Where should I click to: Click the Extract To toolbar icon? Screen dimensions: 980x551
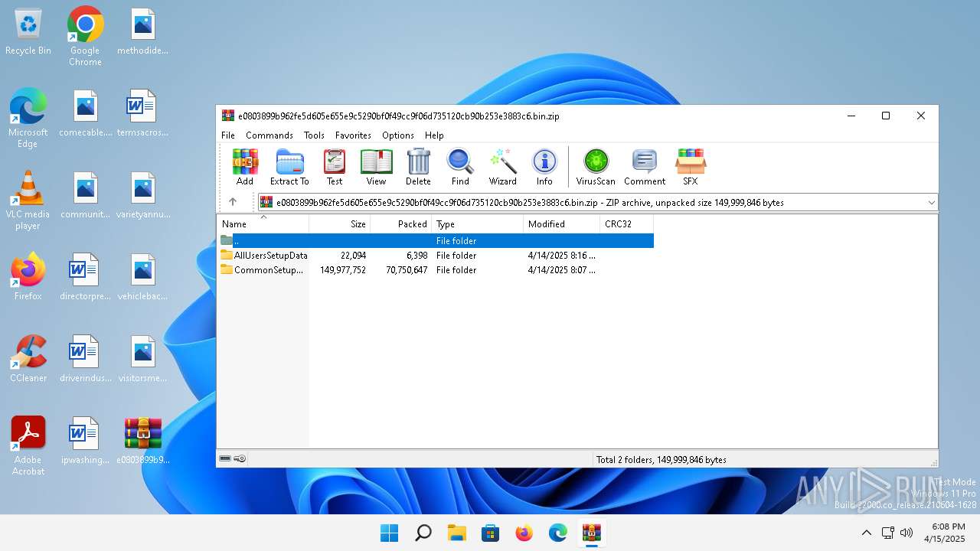pyautogui.click(x=289, y=167)
